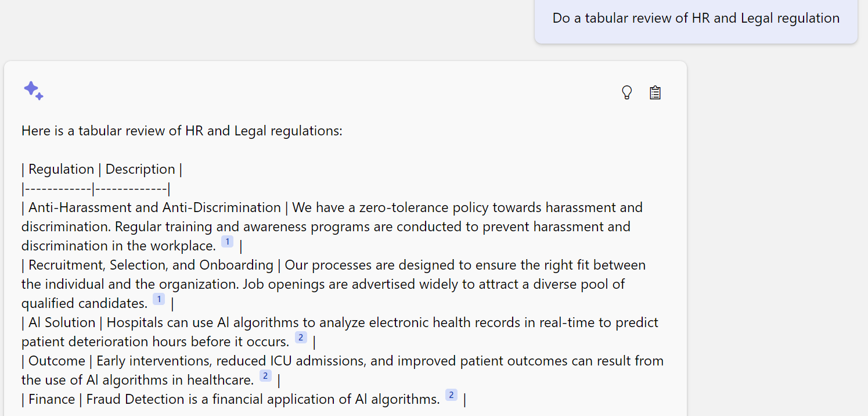This screenshot has width=868, height=416.
Task: Open citation 2 in the Finance row
Action: (451, 395)
